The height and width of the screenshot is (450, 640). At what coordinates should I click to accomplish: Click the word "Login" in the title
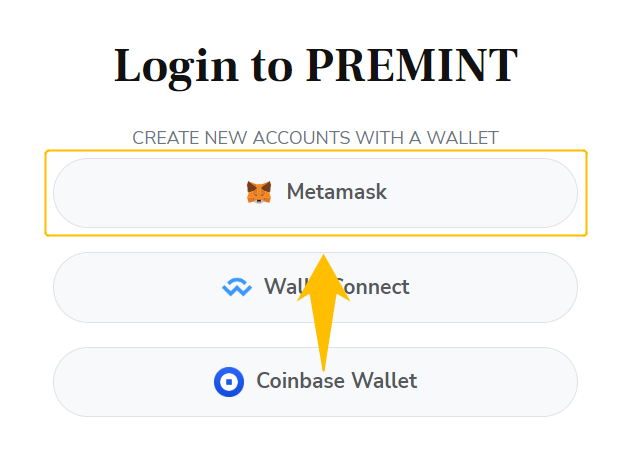176,67
